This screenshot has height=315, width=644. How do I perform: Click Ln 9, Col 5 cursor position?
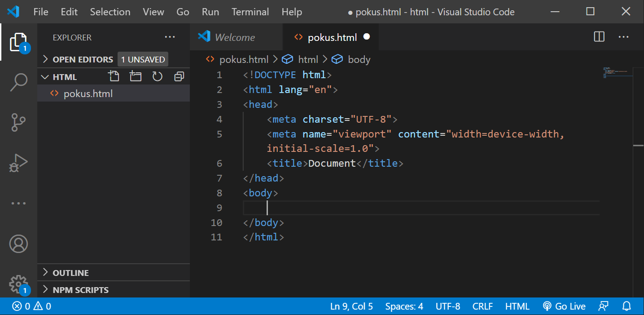351,306
